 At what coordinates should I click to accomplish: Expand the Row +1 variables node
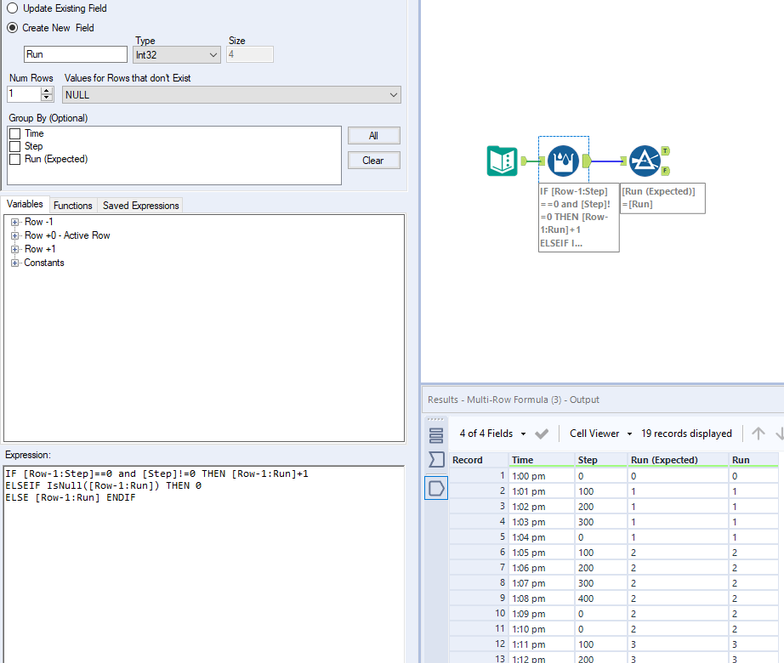click(x=15, y=249)
